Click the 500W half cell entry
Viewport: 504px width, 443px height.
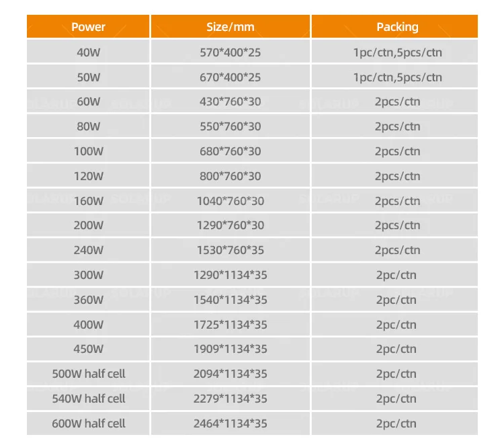click(88, 374)
